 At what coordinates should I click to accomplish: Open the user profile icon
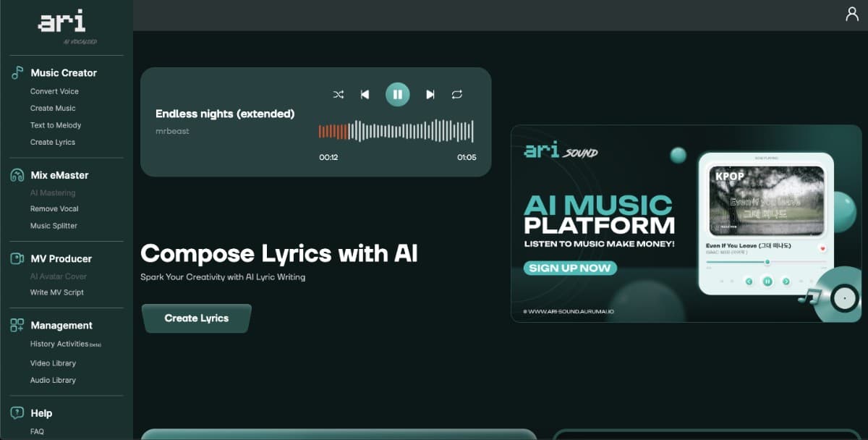click(x=852, y=14)
